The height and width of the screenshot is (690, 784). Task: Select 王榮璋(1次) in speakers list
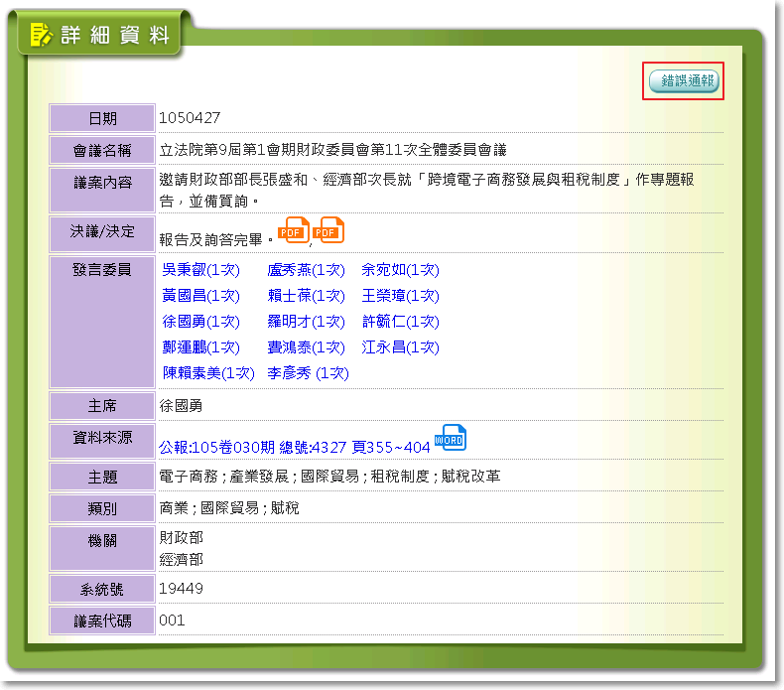tap(400, 296)
